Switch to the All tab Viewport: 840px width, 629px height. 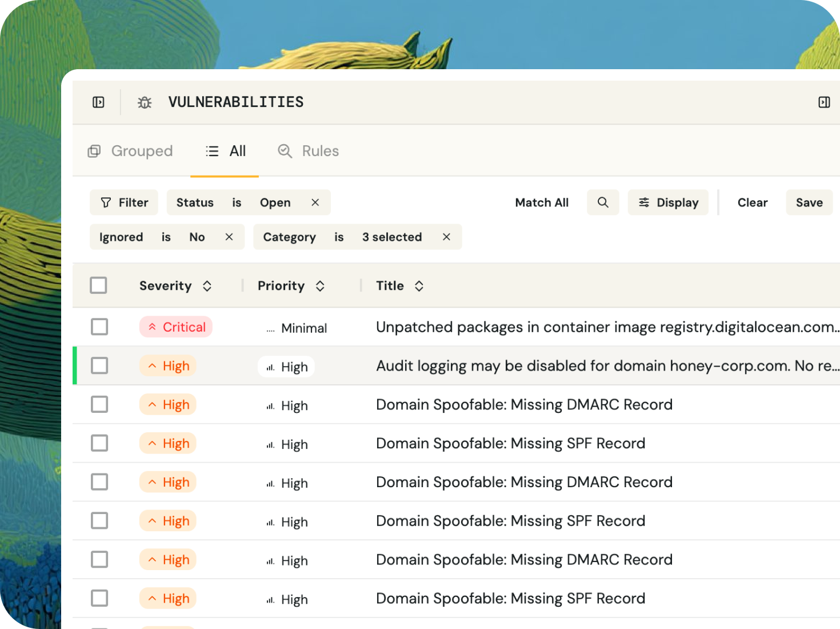(x=225, y=151)
